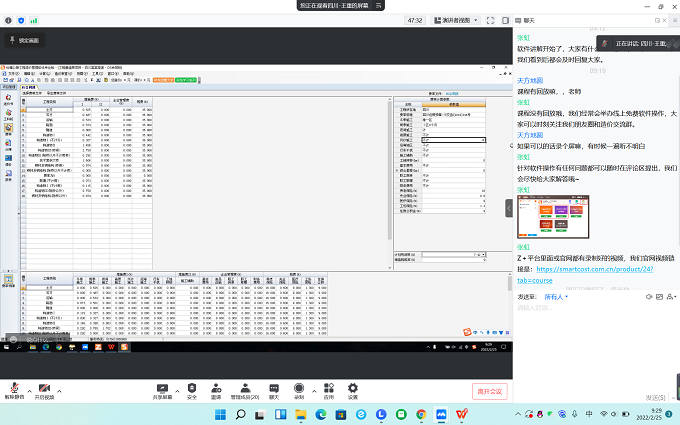This screenshot has height=425, width=680.
Task: Open QQ penguin tray icon
Action: (540, 414)
